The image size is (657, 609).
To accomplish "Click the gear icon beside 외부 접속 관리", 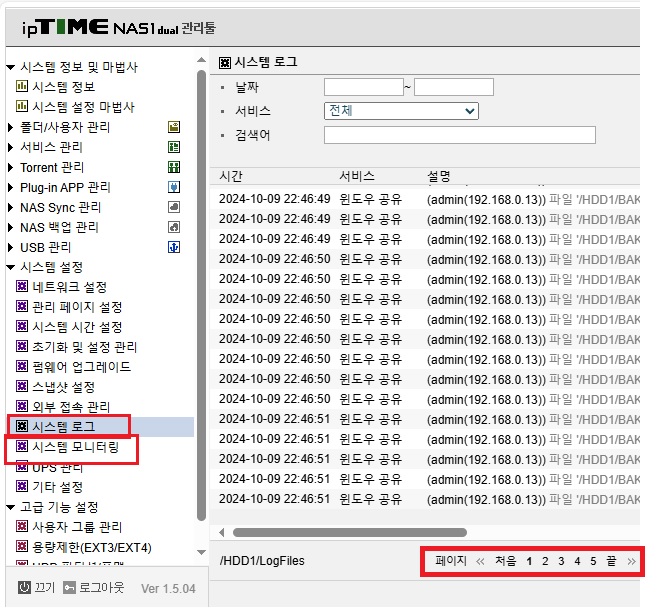I will click(x=22, y=406).
